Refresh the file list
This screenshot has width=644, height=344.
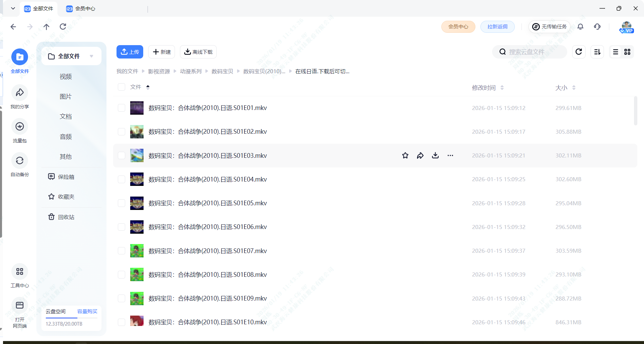click(x=579, y=52)
